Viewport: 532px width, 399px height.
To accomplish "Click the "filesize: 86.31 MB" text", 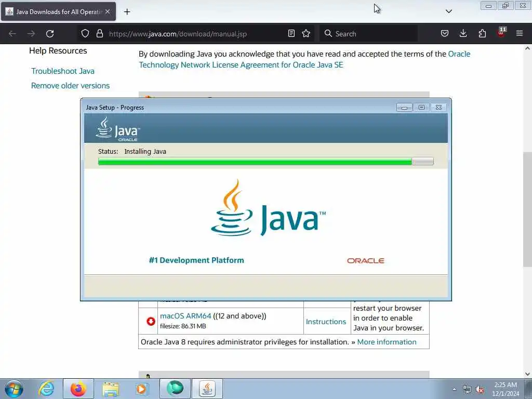I will pos(183,326).
